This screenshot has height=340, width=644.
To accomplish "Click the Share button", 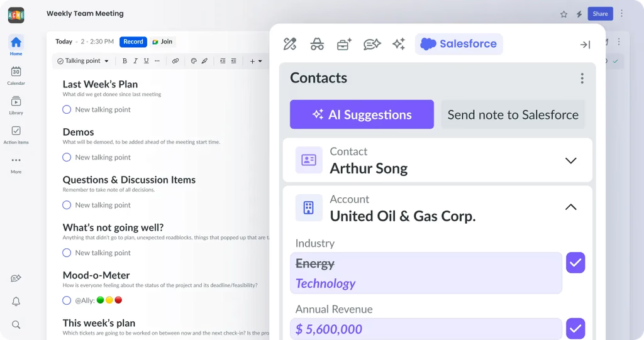I will coord(600,14).
